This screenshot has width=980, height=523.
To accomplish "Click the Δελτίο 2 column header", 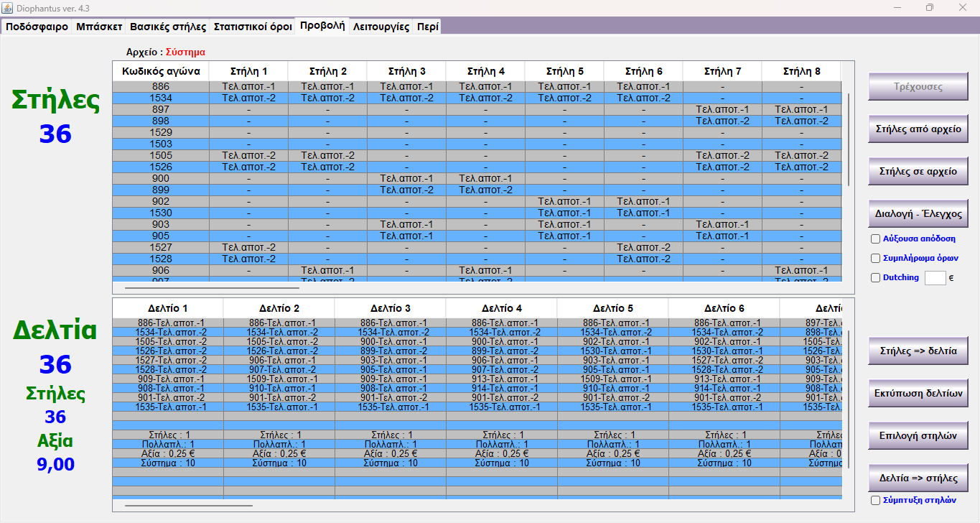I will [279, 307].
